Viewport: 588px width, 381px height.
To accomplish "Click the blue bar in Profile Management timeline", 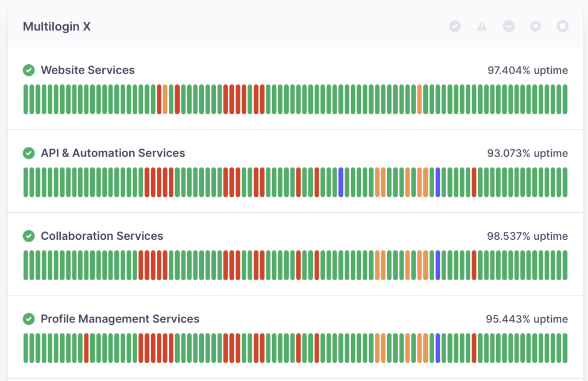I will 438,348.
